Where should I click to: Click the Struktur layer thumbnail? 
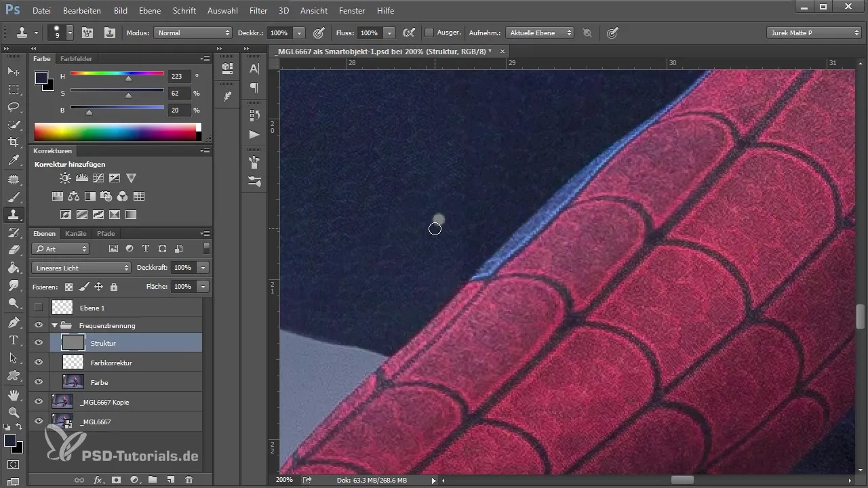[x=73, y=343]
